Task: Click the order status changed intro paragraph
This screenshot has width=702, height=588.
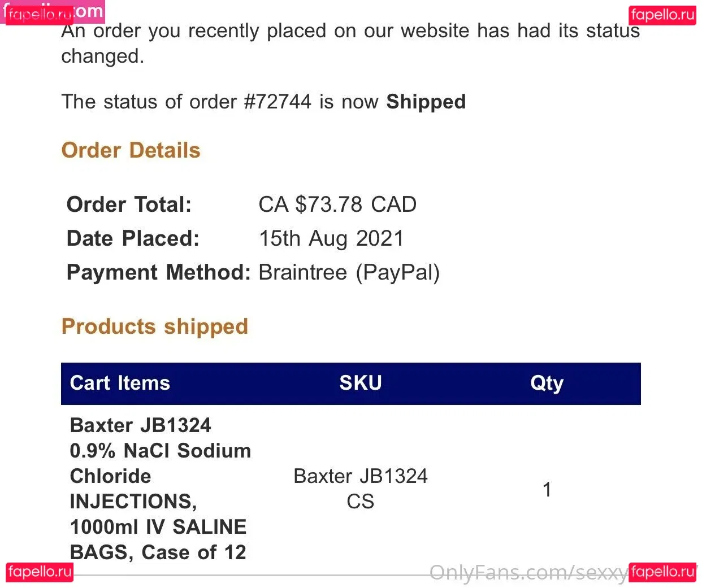Action: (350, 43)
